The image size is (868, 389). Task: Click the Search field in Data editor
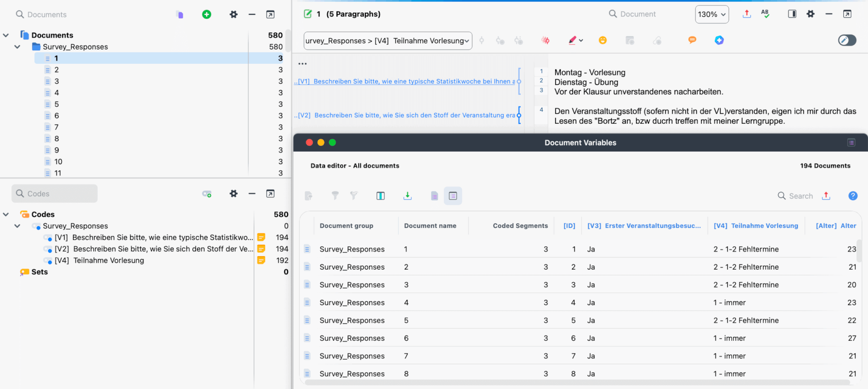pos(795,196)
